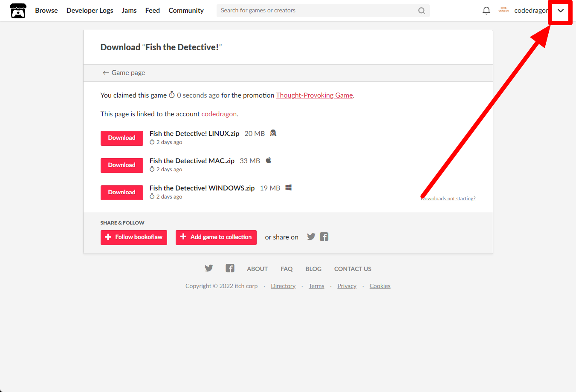Open the notifications bell
This screenshot has height=392, width=576.
486,11
